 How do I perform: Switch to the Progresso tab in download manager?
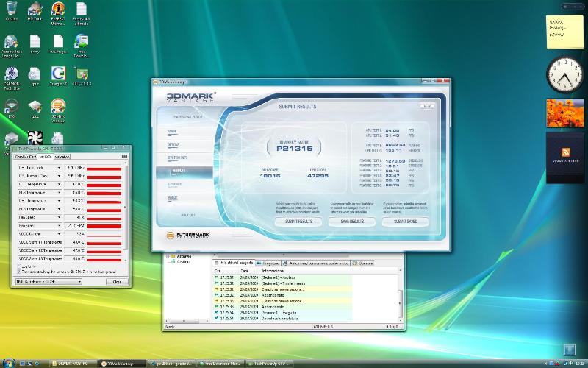click(268, 263)
